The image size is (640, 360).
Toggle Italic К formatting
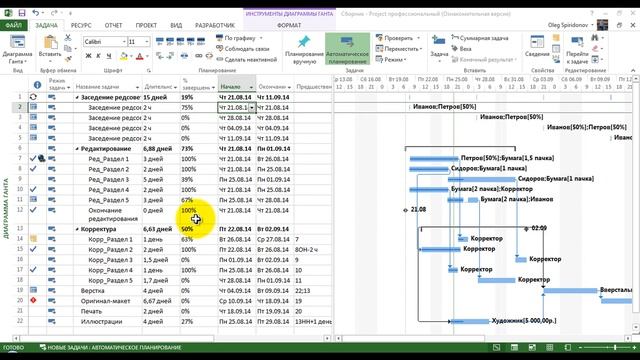tap(98, 56)
